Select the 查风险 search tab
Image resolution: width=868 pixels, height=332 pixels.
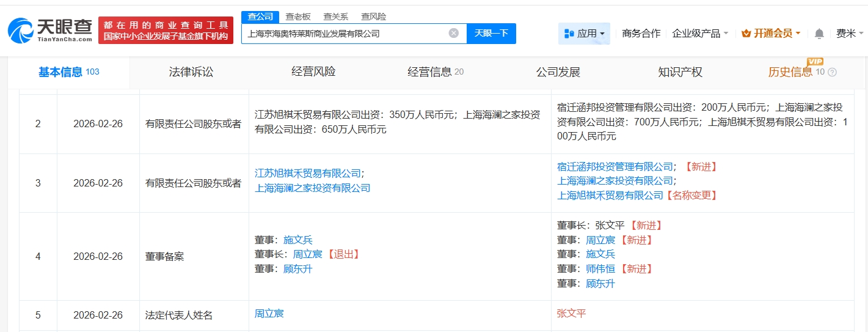[x=373, y=17]
